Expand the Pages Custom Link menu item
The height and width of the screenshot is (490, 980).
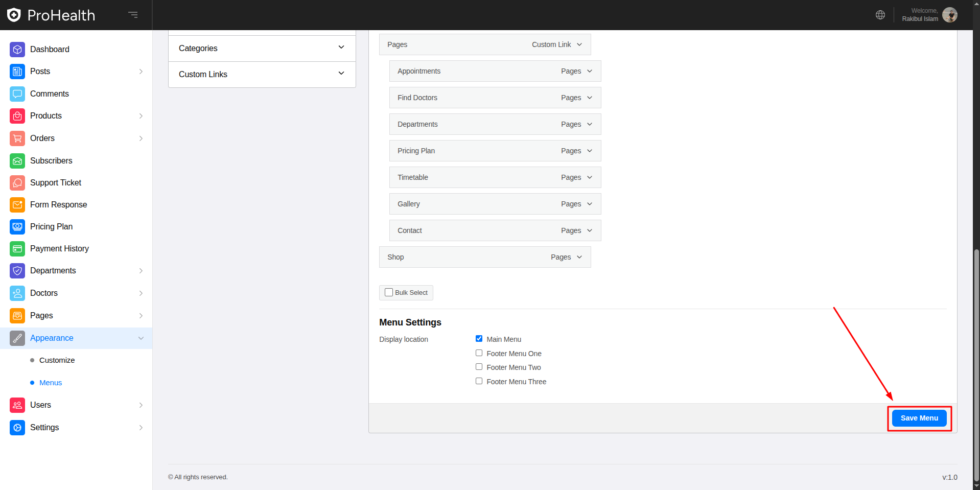tap(579, 44)
